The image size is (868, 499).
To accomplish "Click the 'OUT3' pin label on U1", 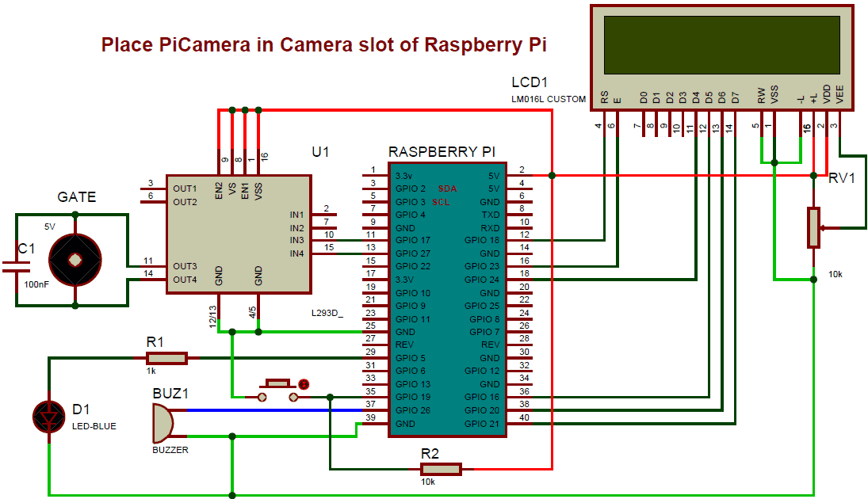I will pyautogui.click(x=185, y=266).
